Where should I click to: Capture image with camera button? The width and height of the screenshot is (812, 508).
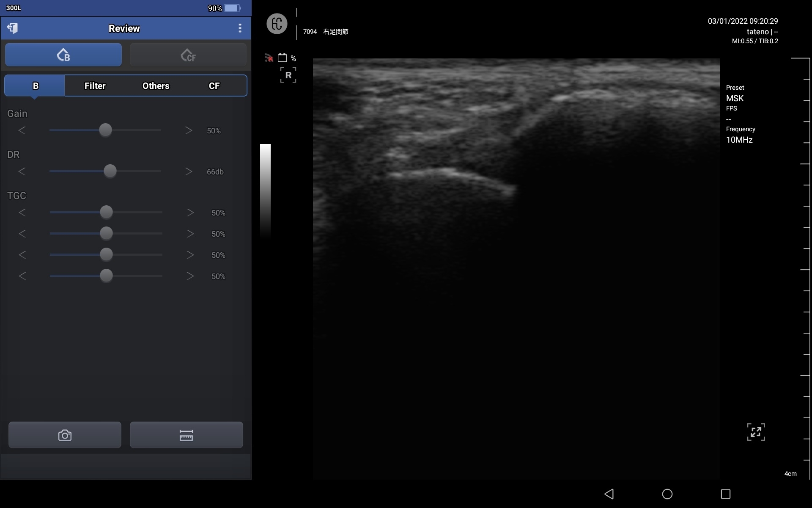[x=65, y=435]
